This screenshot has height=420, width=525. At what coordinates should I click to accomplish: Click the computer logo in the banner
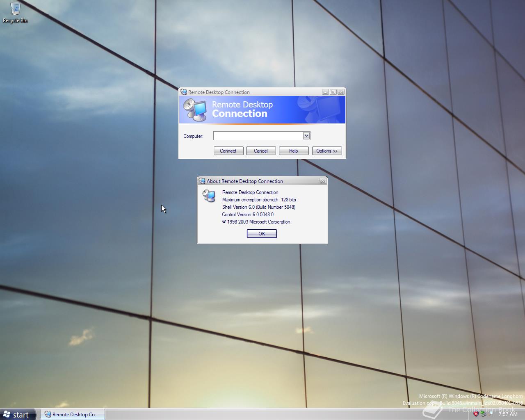click(195, 110)
